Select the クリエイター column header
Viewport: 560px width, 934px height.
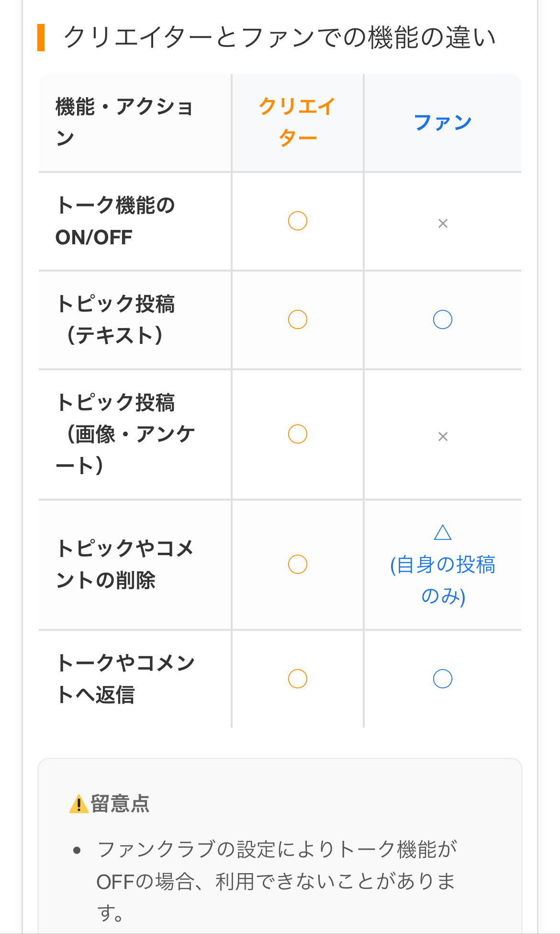(x=297, y=122)
